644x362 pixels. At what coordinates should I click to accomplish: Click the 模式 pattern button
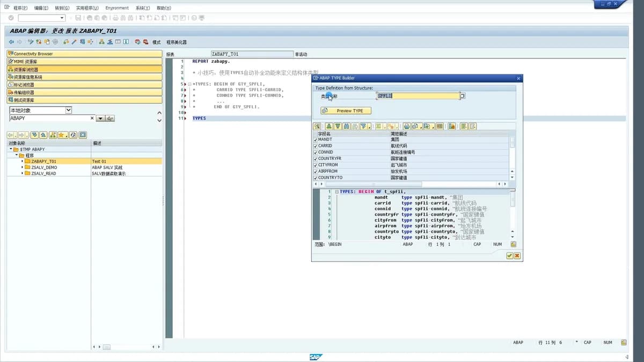pyautogui.click(x=156, y=42)
